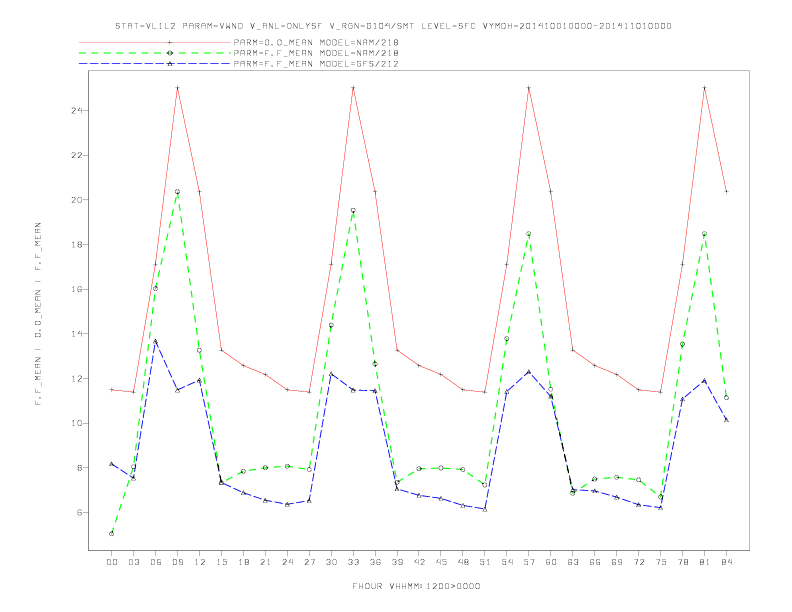Screen dimensions: 792x612
Task: Click x-axis tick label 66
Action: pos(595,562)
